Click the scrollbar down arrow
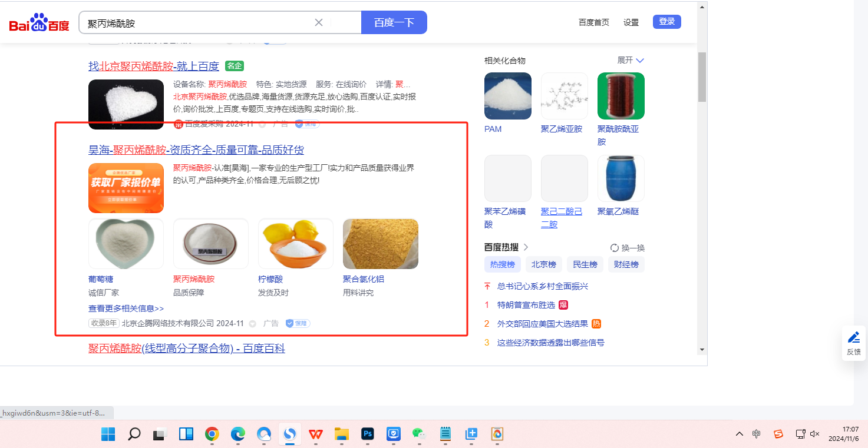 pyautogui.click(x=702, y=349)
